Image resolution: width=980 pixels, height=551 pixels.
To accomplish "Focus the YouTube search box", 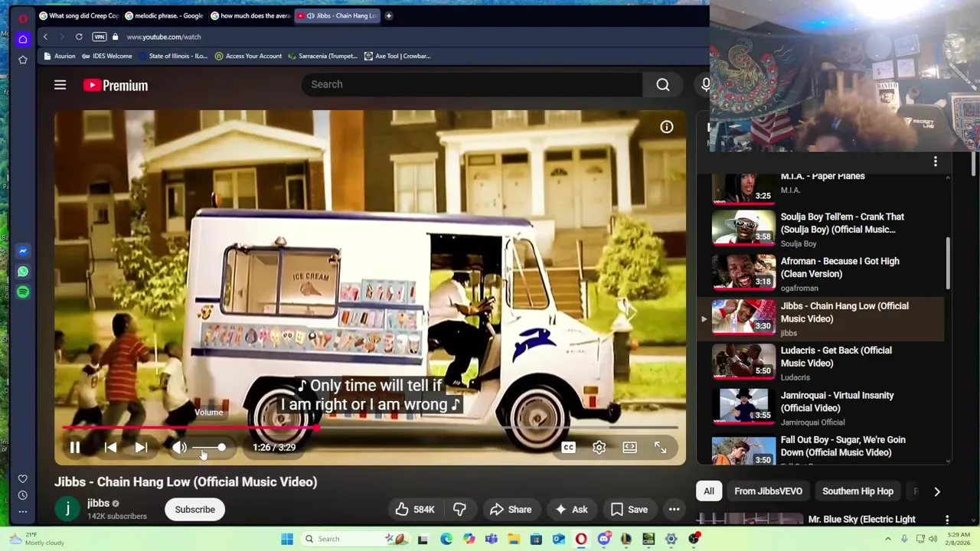I will pos(472,84).
